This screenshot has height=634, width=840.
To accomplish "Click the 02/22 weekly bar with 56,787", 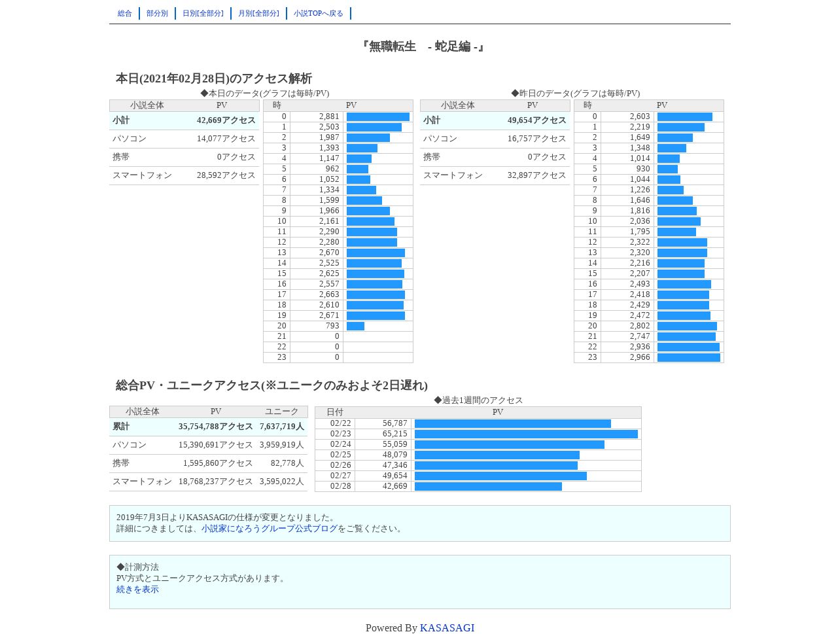I will pyautogui.click(x=513, y=423).
